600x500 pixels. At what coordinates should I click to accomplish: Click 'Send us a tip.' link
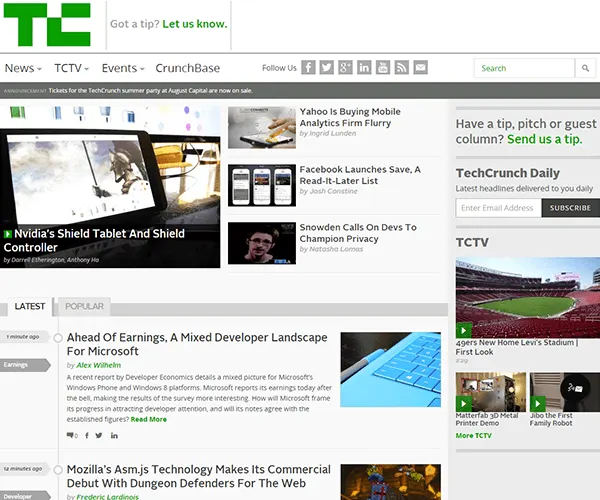545,139
